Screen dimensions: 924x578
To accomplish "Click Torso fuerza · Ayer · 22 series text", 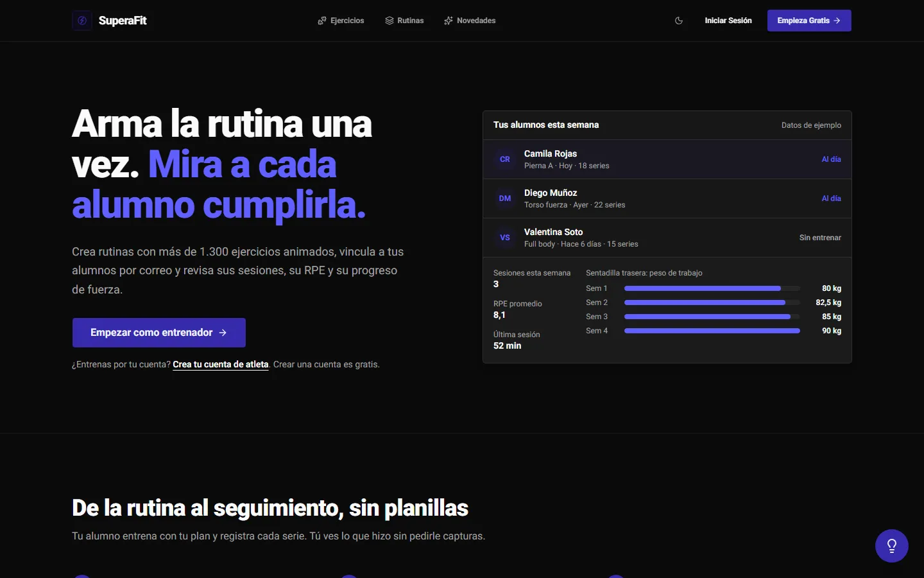I will tap(574, 205).
